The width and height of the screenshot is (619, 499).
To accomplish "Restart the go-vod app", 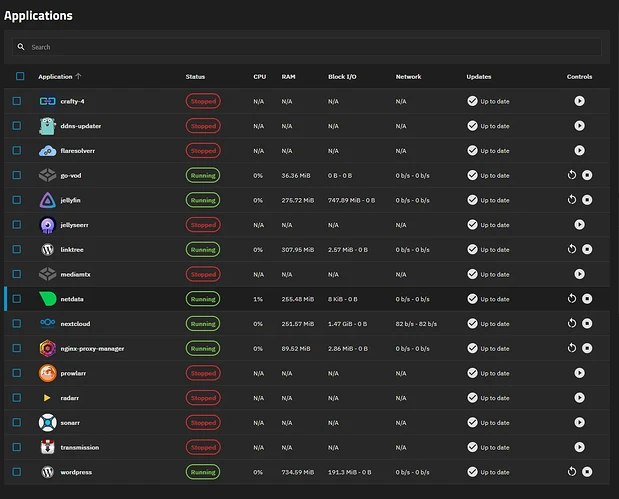I will tap(571, 175).
